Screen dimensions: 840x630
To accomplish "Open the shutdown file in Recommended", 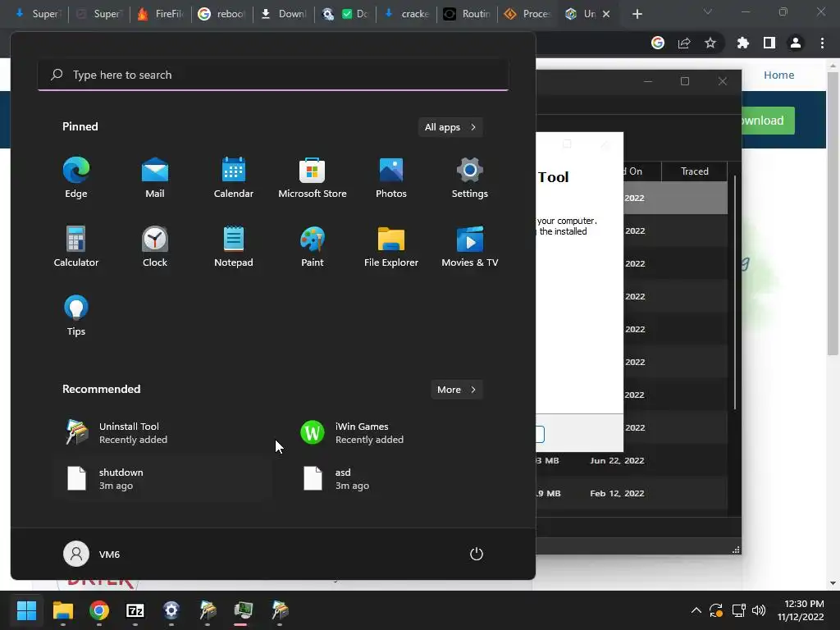I will click(162, 479).
